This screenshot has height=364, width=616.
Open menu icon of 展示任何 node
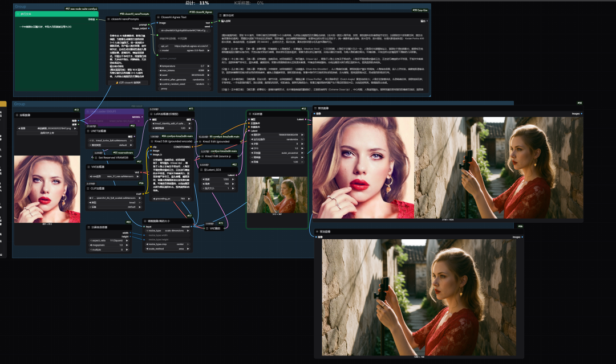[220, 15]
